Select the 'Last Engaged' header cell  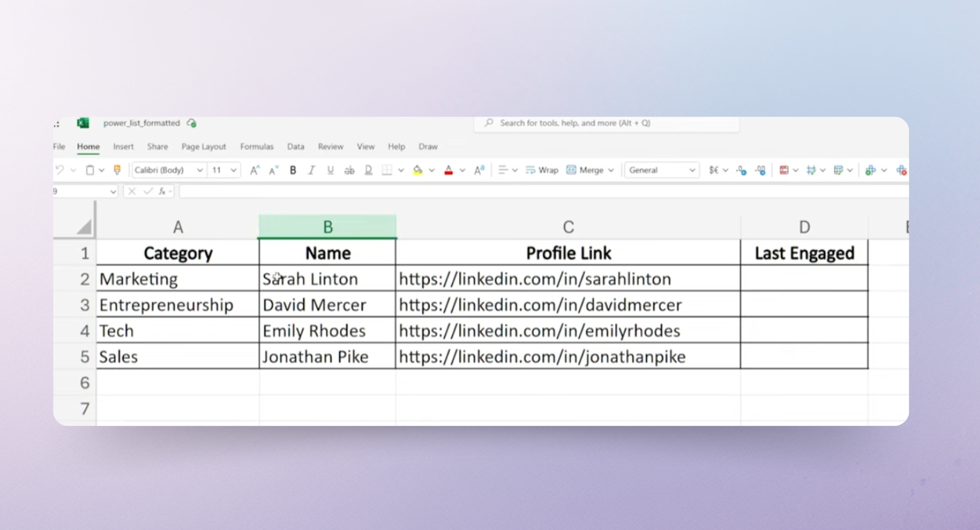804,253
